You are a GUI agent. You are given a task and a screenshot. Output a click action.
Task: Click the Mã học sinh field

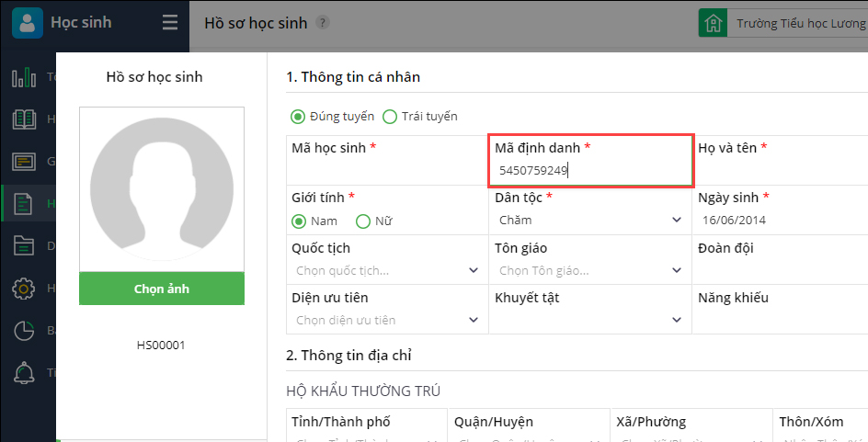click(387, 161)
